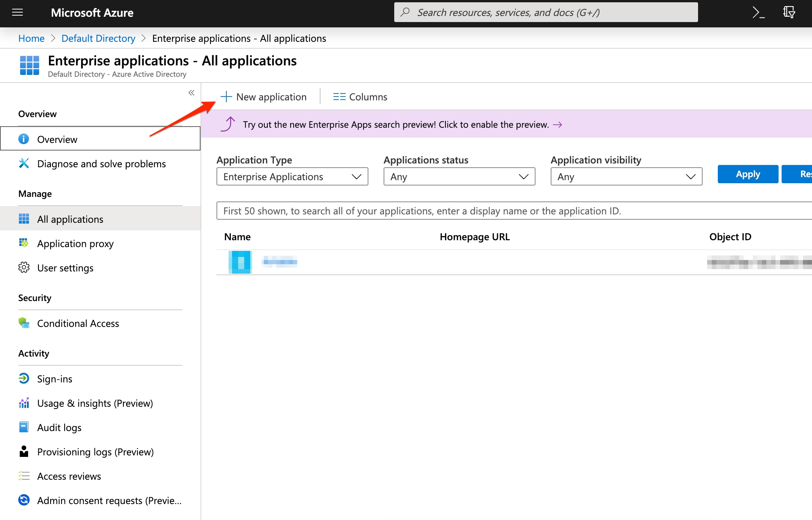
Task: Open the Application Type dropdown
Action: [292, 177]
